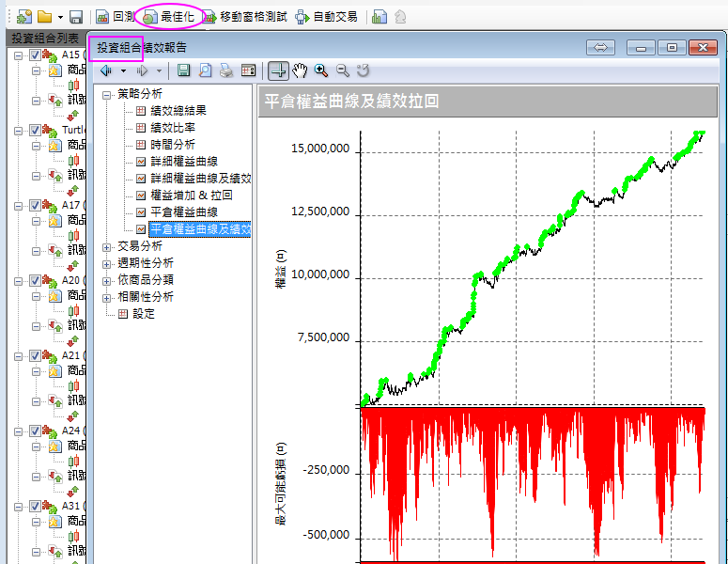The image size is (728, 564).
Task: Uncheck the A15 strategy checkbox
Action: (36, 55)
